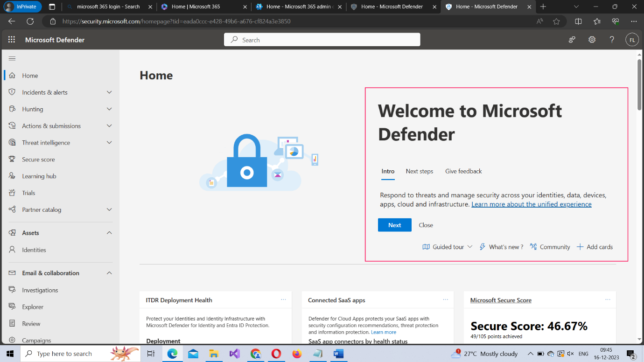Click the Hunting icon in sidebar
The image size is (644, 362).
pos(12,109)
